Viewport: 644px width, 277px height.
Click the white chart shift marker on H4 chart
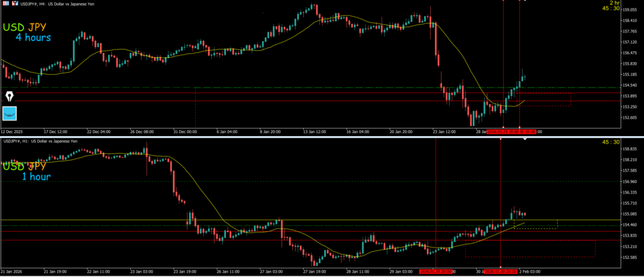pyautogui.click(x=525, y=1)
